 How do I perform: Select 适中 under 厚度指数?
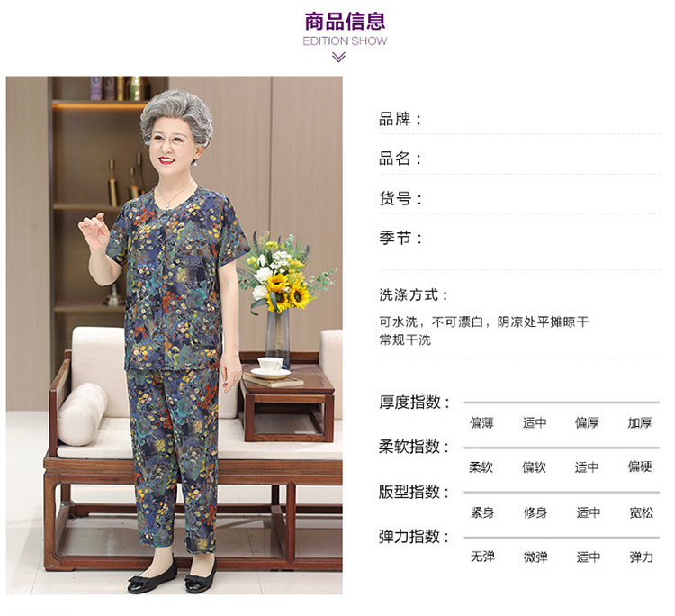point(535,422)
